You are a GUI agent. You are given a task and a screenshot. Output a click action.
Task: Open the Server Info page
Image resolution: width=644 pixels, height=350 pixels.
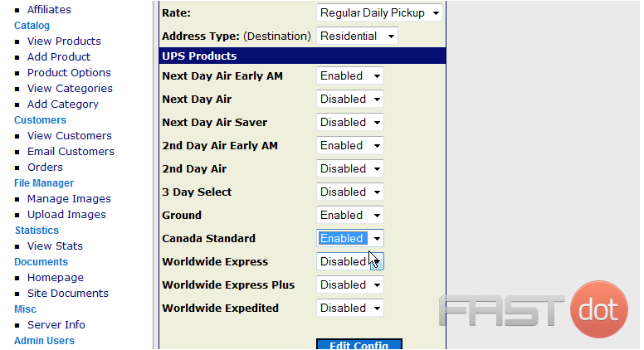point(56,324)
